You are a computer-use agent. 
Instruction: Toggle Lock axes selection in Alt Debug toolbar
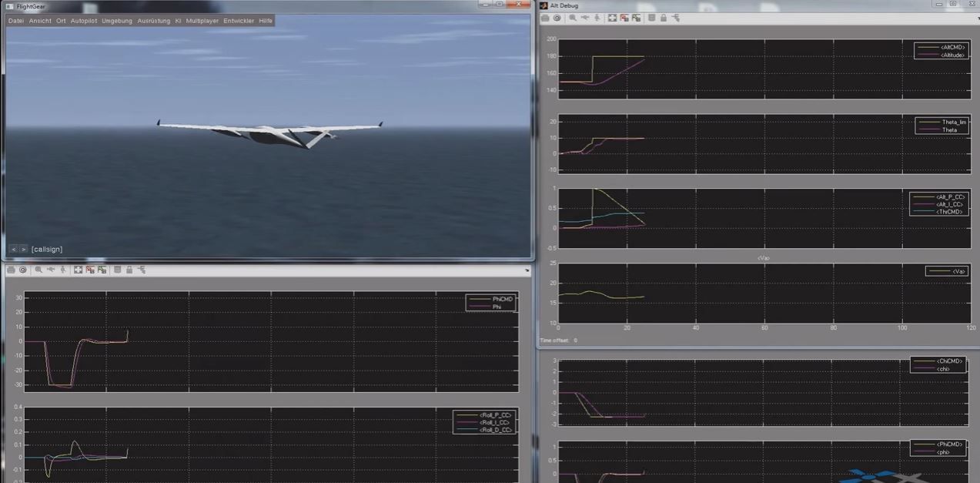tap(664, 18)
